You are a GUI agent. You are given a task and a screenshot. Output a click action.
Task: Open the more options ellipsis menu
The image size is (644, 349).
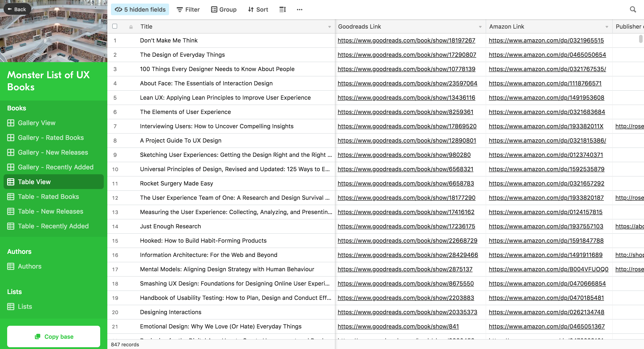pyautogui.click(x=299, y=9)
